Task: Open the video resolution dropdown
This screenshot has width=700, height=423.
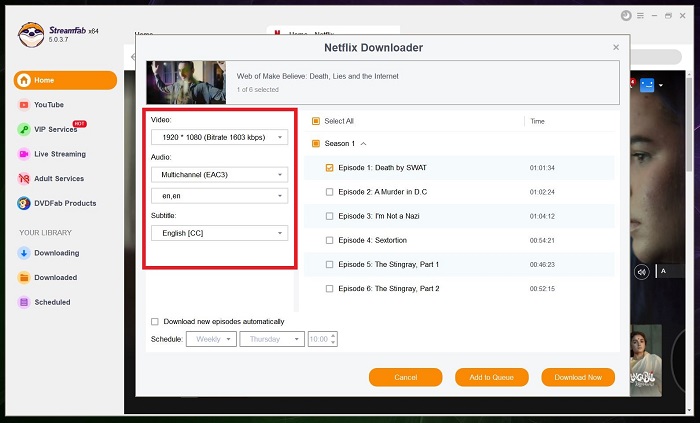Action: point(219,137)
